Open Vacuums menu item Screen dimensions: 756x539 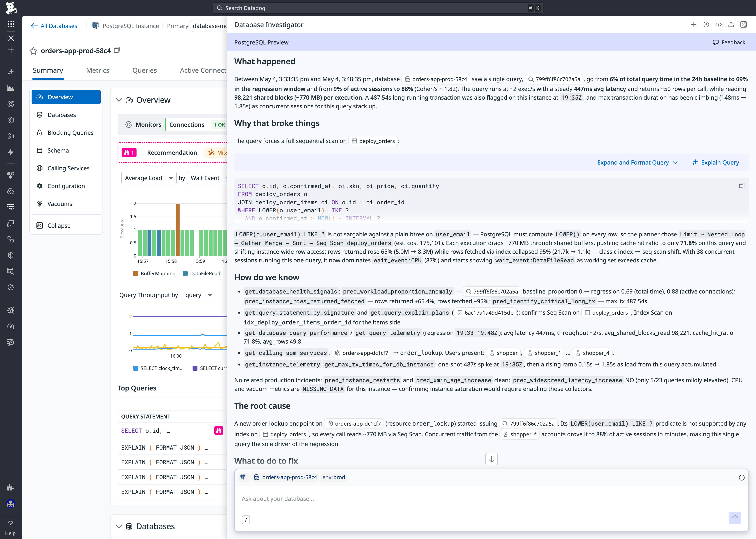point(66,204)
